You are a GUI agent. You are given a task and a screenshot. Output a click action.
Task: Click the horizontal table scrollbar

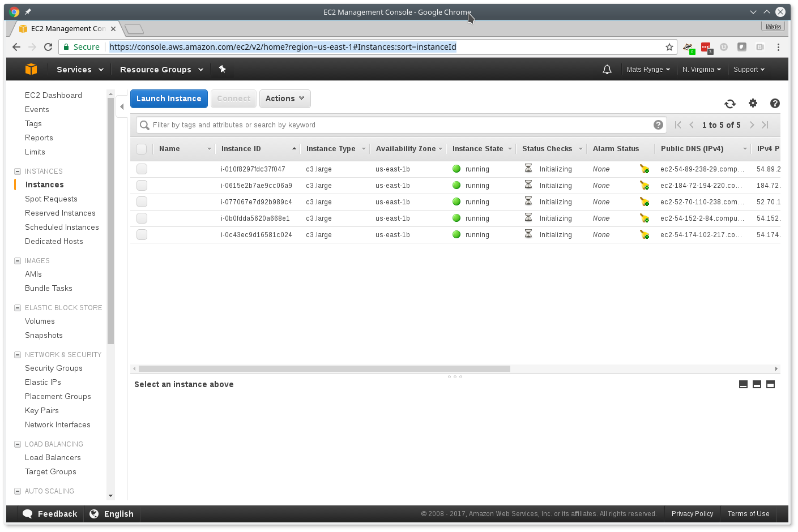coord(325,368)
